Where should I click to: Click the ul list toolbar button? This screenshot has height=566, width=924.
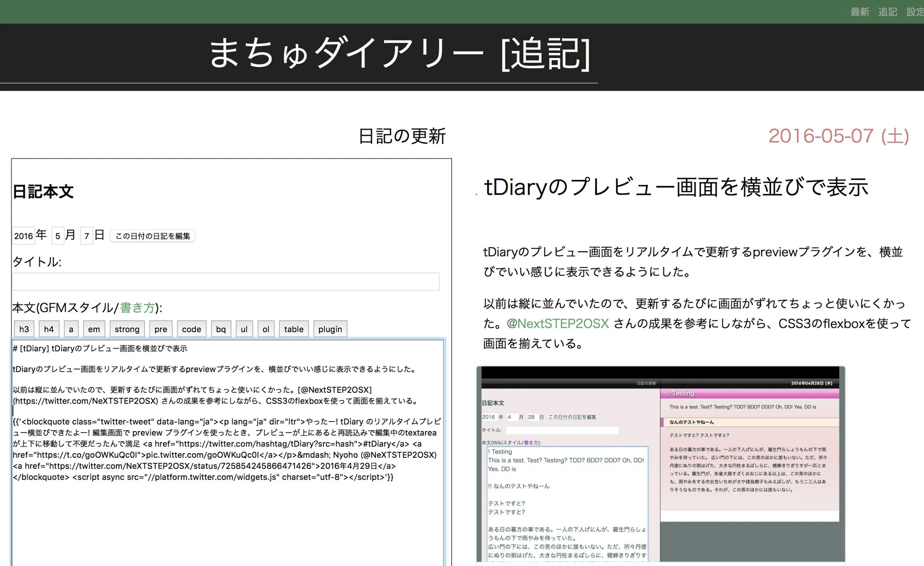(x=244, y=329)
